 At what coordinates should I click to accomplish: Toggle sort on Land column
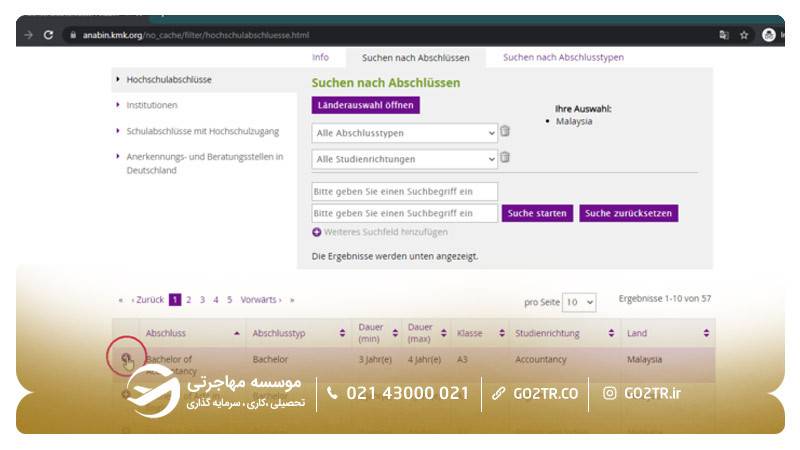pos(706,333)
